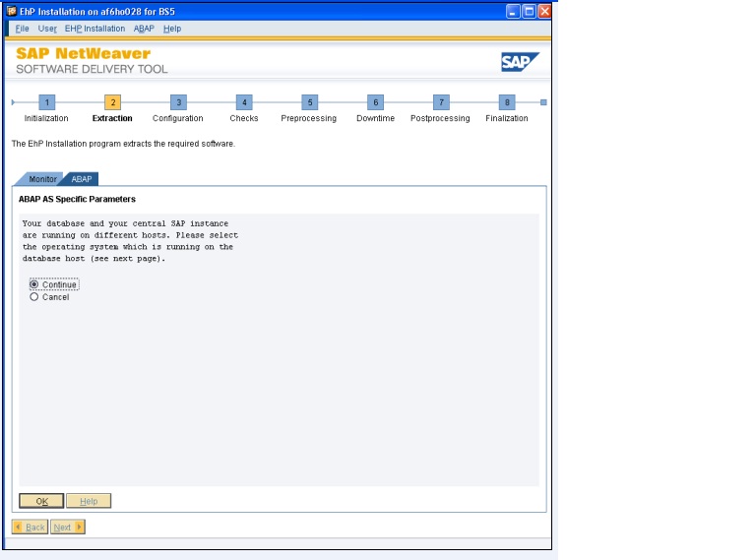
Task: Click step 3 Configuration marker
Action: 178,102
